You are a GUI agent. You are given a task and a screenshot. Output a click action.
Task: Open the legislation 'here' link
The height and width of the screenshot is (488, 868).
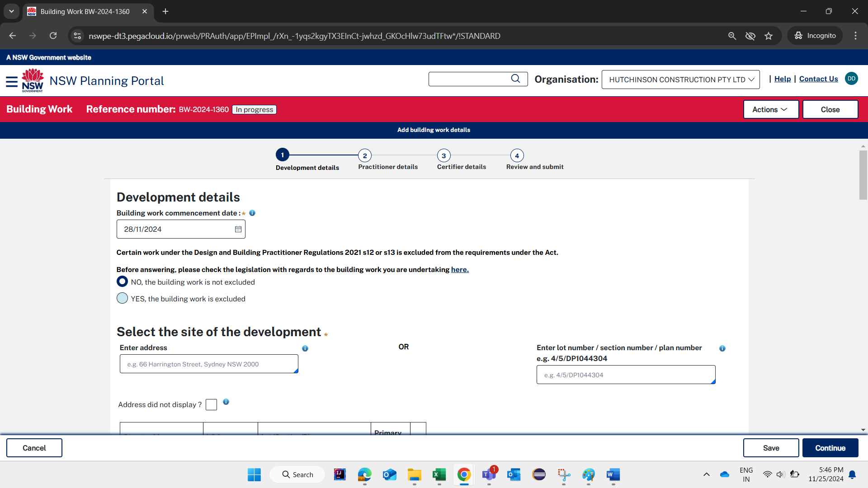[460, 269]
